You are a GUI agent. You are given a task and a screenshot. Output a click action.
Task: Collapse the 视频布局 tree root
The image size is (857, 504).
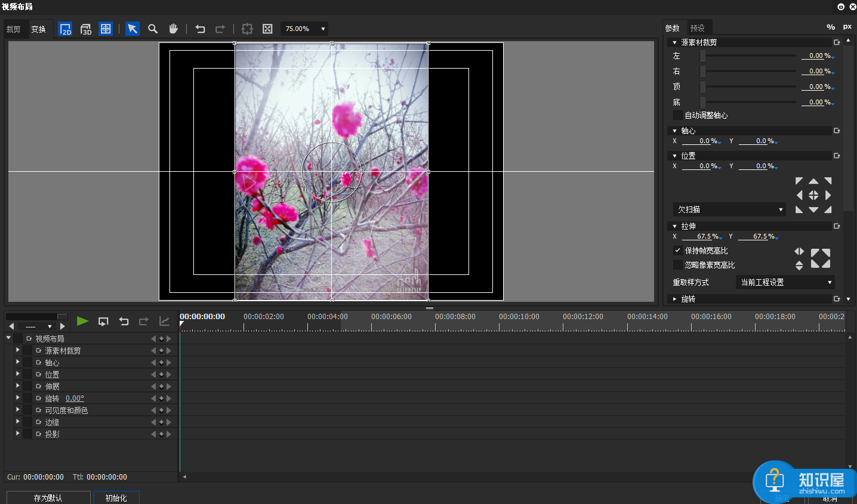tap(8, 338)
